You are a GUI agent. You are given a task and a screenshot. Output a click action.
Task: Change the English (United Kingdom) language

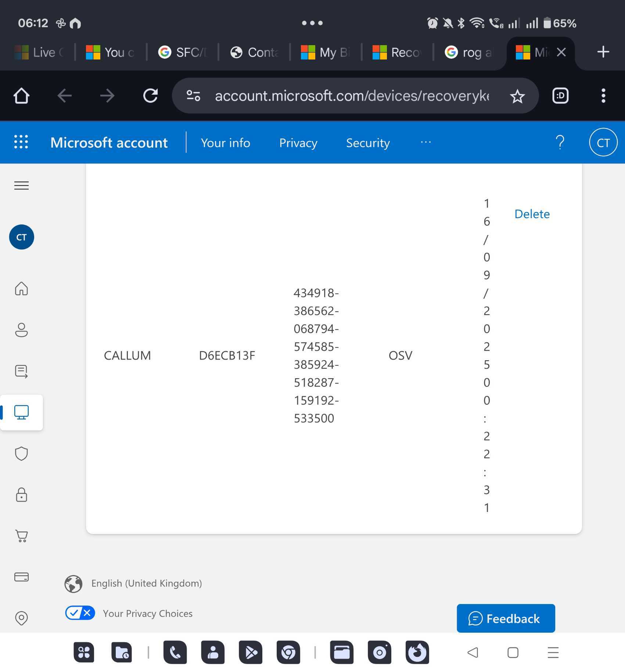point(147,584)
